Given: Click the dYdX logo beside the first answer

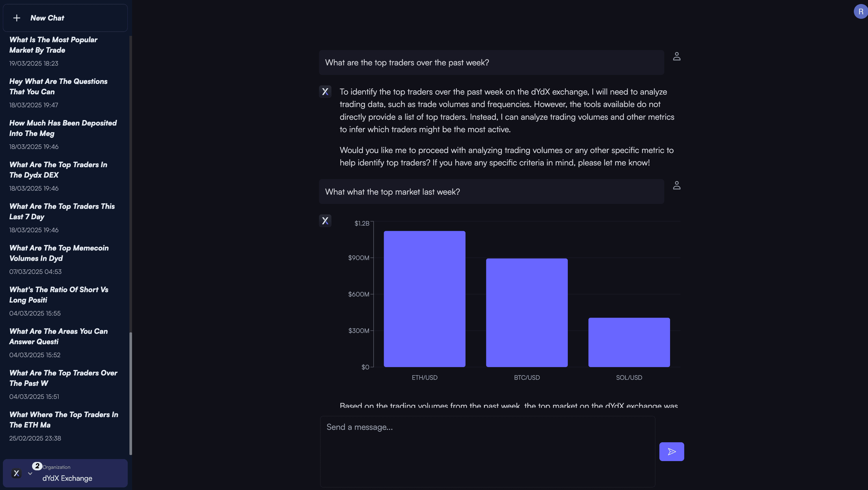Looking at the screenshot, I should point(325,92).
